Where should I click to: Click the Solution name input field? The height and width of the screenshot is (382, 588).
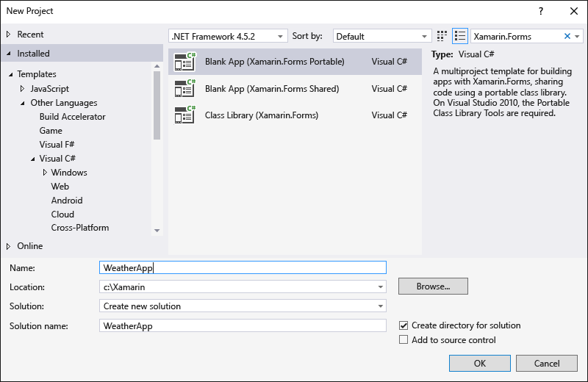click(x=243, y=325)
